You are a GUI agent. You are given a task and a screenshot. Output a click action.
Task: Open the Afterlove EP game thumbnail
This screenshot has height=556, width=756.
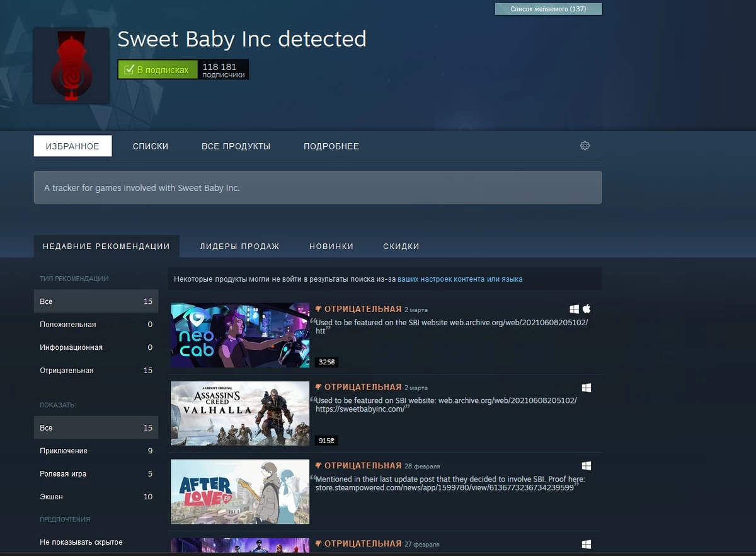pos(240,492)
